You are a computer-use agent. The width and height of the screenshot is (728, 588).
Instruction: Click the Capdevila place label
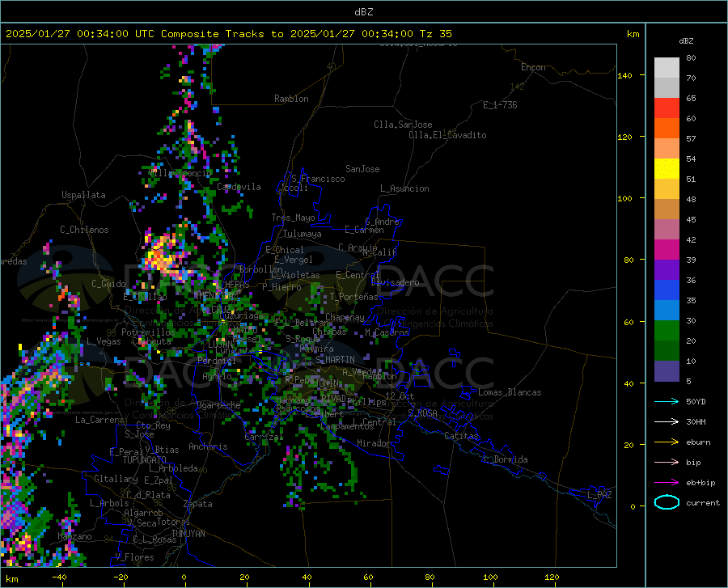coord(239,187)
